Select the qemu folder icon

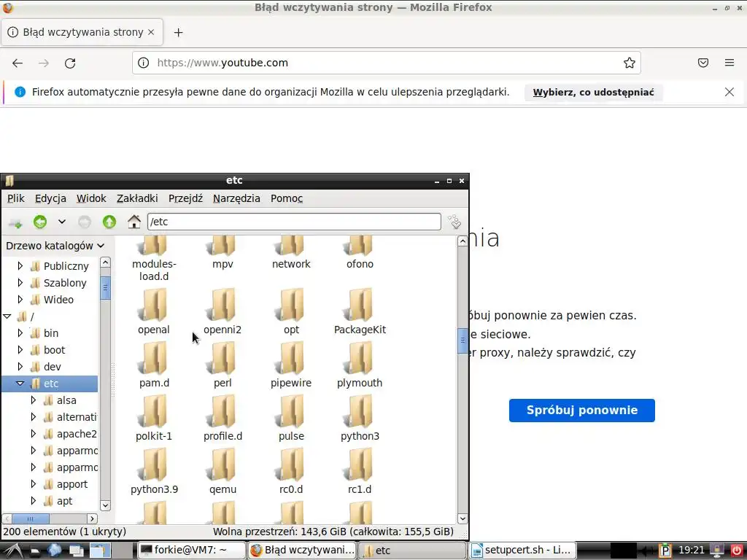tap(222, 464)
